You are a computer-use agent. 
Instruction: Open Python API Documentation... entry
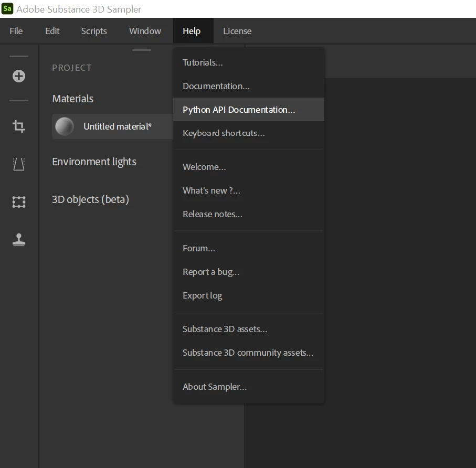point(249,110)
